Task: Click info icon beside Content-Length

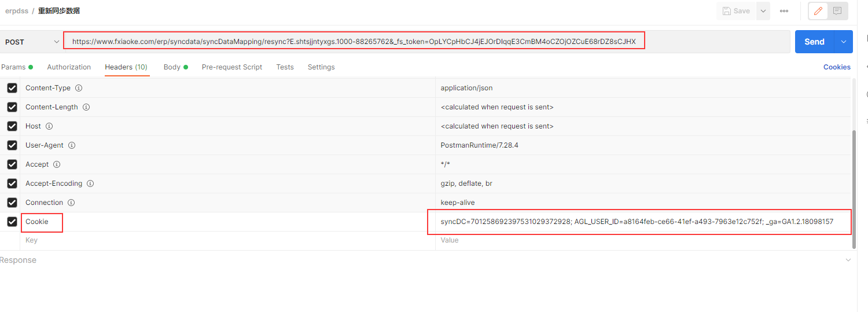Action: pyautogui.click(x=86, y=107)
